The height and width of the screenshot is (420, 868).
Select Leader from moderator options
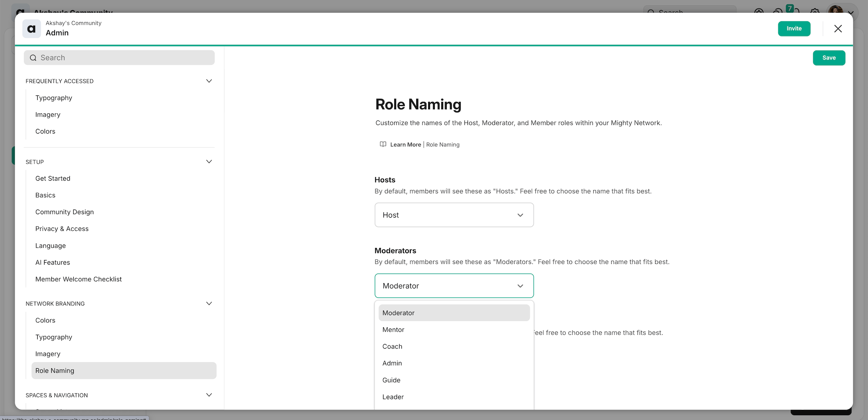[x=393, y=397]
